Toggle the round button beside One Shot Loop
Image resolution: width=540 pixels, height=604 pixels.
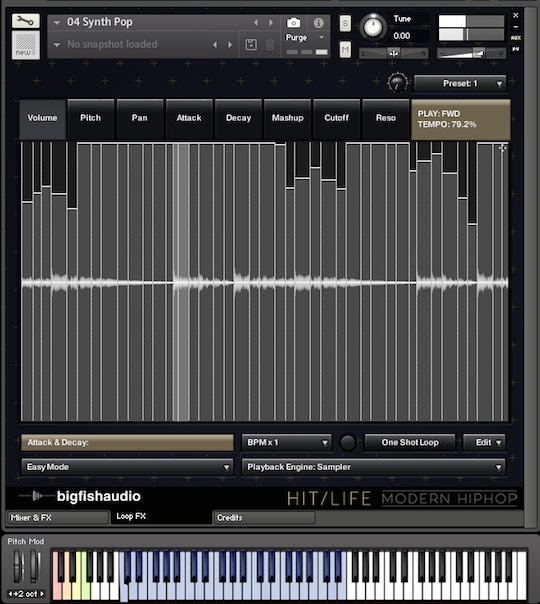point(348,443)
